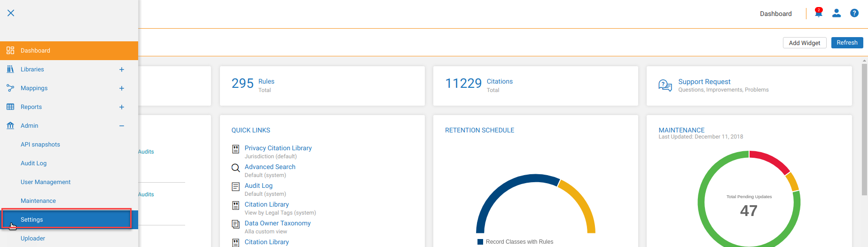This screenshot has height=247, width=868.
Task: Click the Mappings sidebar icon
Action: [x=10, y=88]
